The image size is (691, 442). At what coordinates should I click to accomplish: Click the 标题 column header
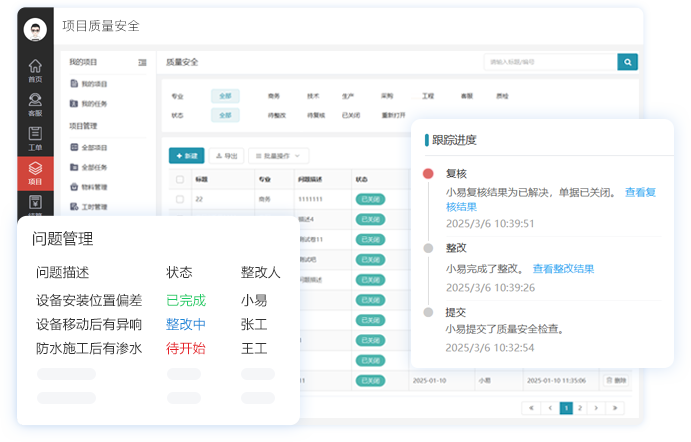pos(201,179)
